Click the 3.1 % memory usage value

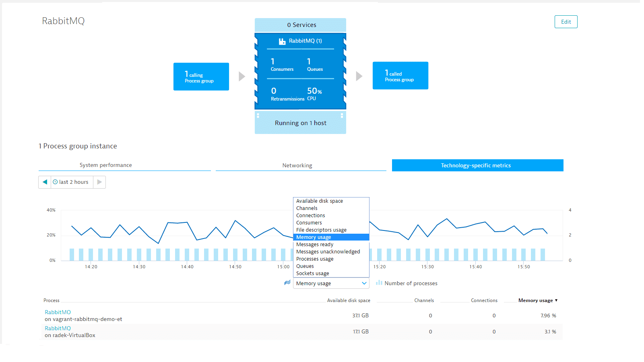pos(550,332)
